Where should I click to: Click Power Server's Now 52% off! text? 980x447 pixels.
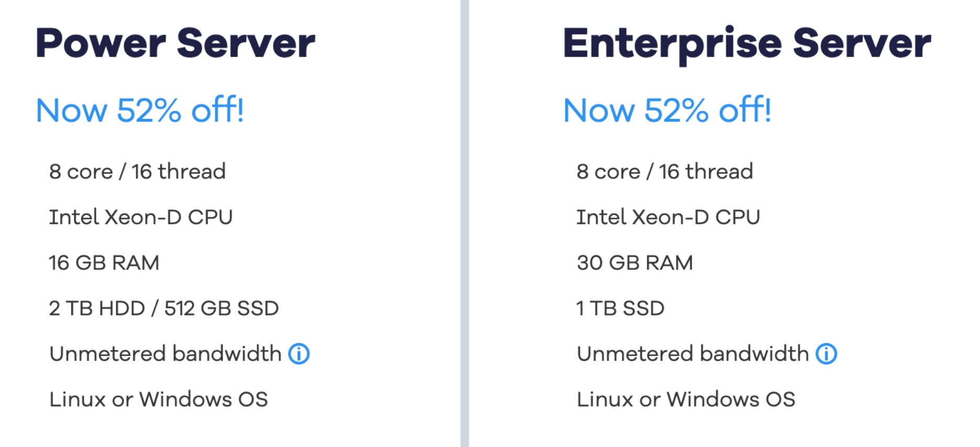pos(140,110)
